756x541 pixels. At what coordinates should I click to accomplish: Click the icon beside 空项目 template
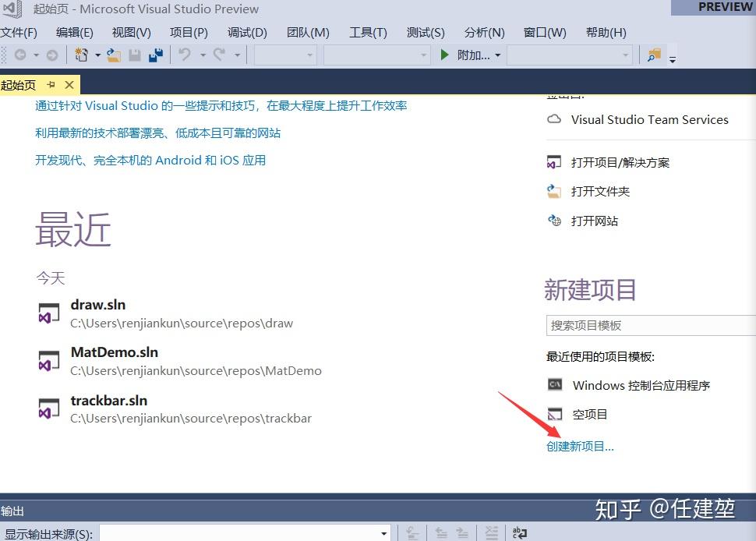pyautogui.click(x=555, y=414)
